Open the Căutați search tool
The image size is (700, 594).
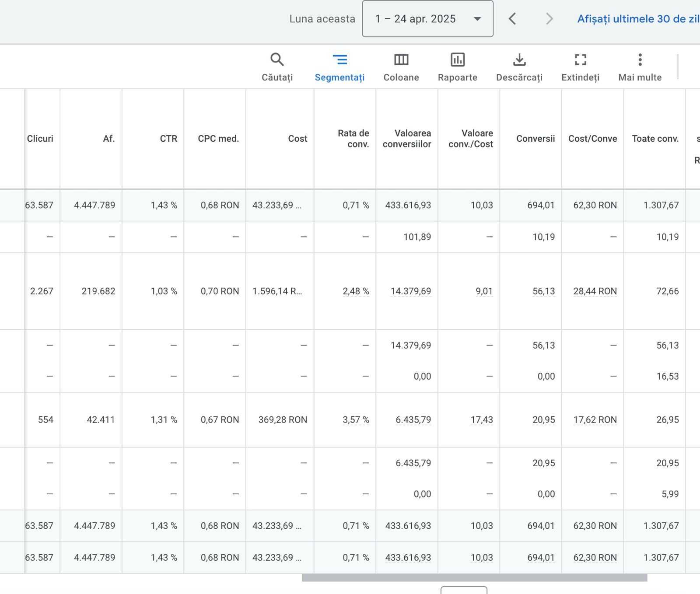tap(277, 67)
